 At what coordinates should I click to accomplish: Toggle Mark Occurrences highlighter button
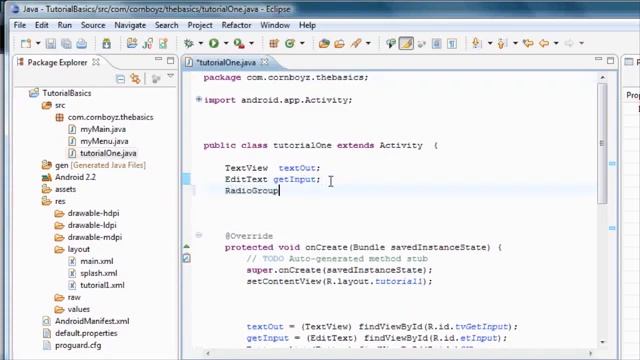(x=406, y=43)
